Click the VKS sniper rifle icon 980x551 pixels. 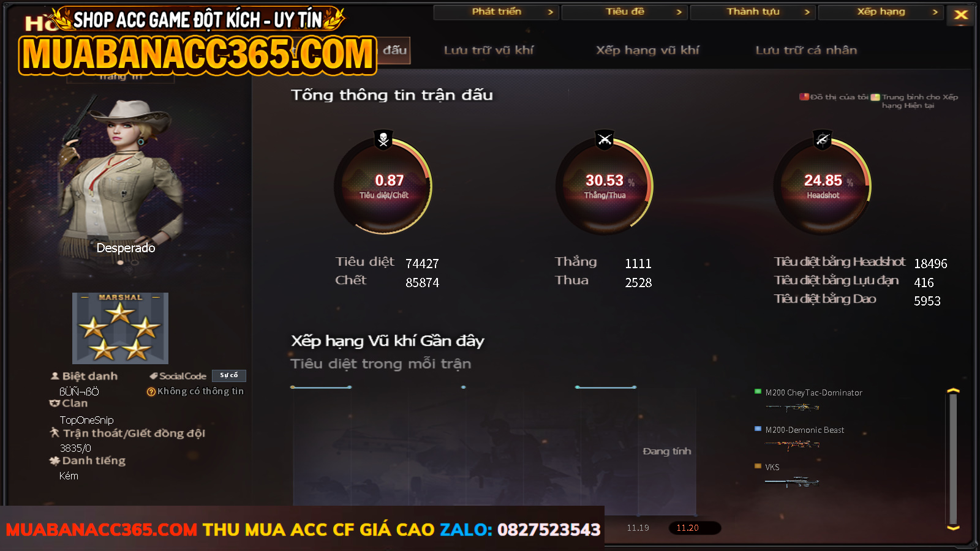click(792, 482)
